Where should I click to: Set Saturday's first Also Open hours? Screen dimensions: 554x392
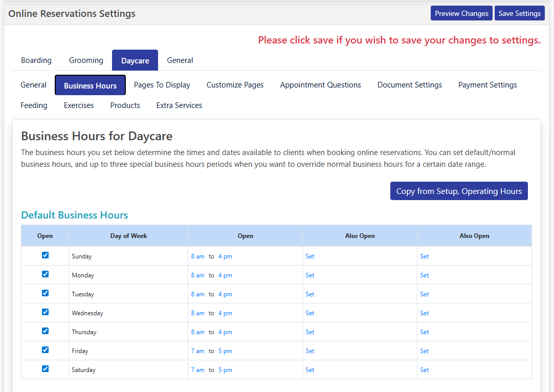310,370
